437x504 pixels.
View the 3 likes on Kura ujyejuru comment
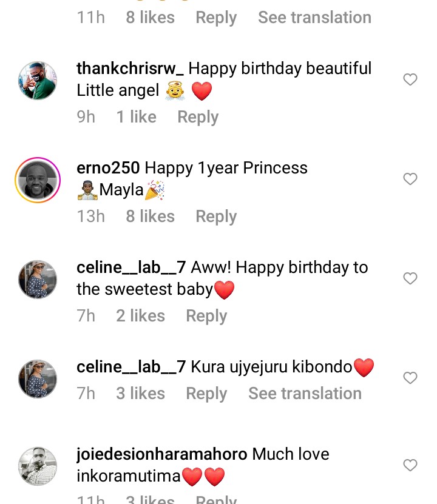(140, 394)
